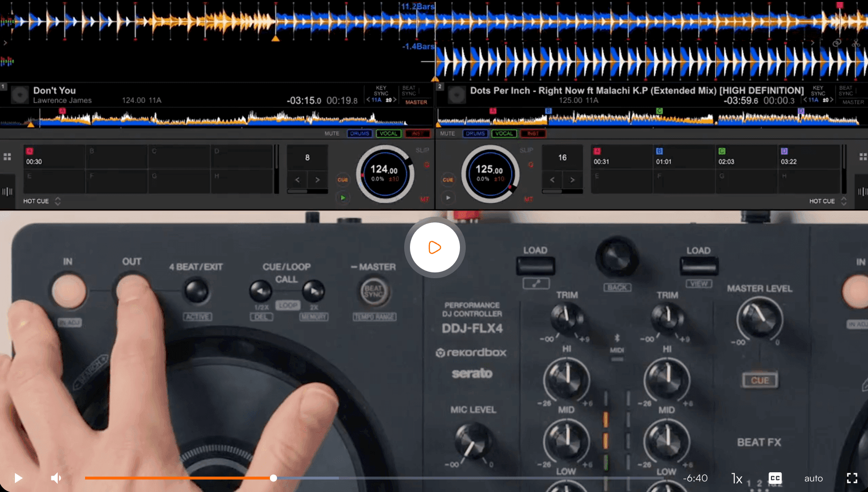The height and width of the screenshot is (492, 868).
Task: Toggle VOCAL stem mute on deck 2
Action: 504,134
